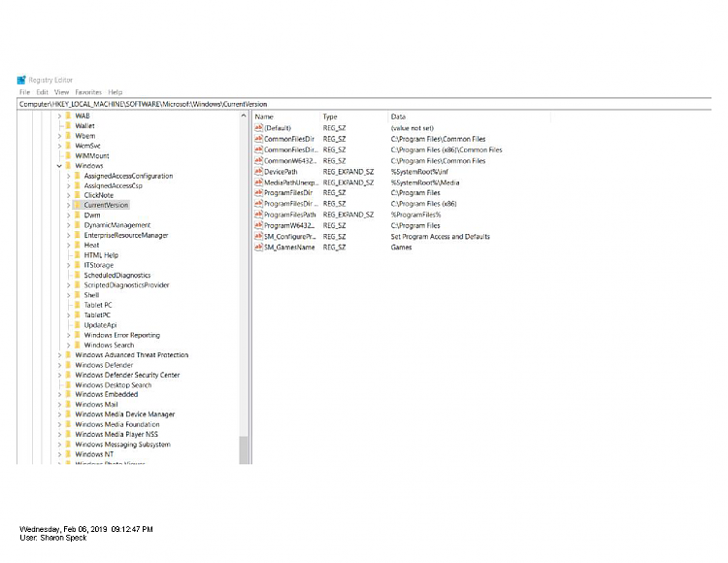Expand the Windows NT key
The height and width of the screenshot is (563, 728).
click(59, 454)
